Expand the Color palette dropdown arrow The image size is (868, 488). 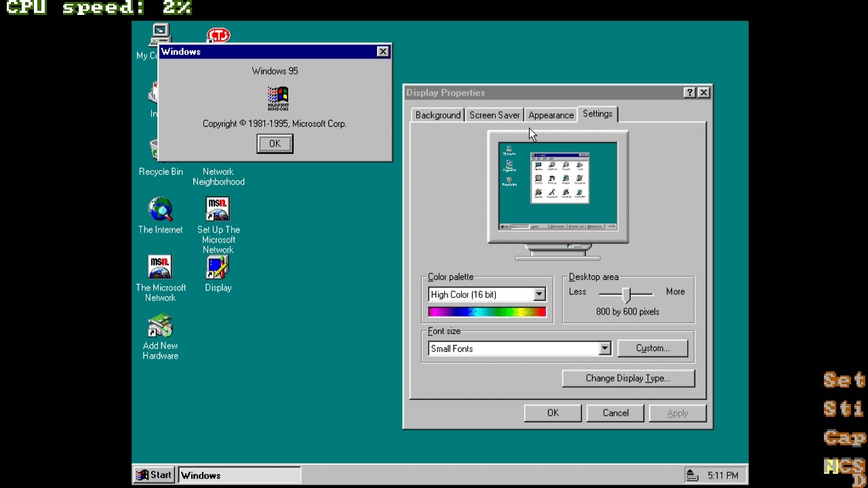point(539,295)
